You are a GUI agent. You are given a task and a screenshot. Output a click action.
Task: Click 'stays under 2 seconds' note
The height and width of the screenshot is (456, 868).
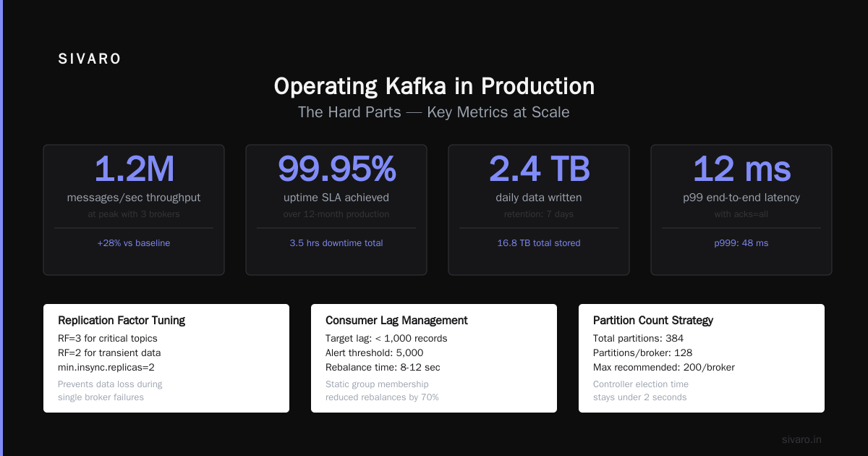click(x=640, y=397)
